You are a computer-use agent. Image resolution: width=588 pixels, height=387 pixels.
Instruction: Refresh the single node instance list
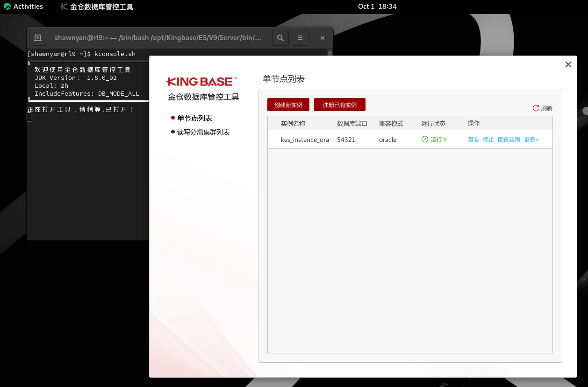pyautogui.click(x=542, y=108)
